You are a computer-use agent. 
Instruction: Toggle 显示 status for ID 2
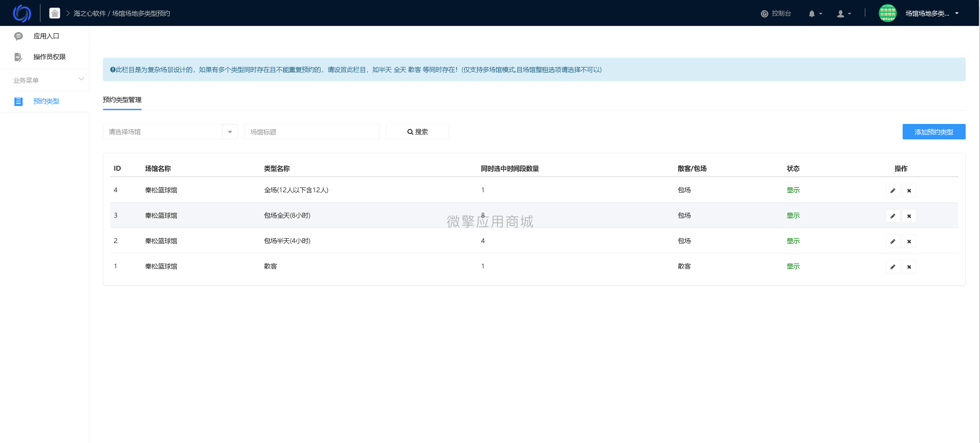click(793, 241)
